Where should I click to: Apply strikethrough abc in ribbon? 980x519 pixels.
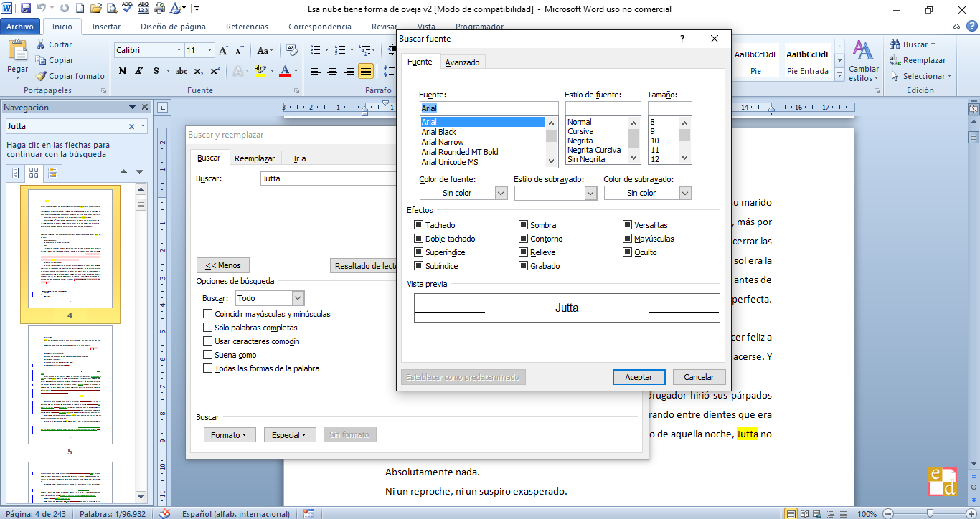[x=182, y=71]
